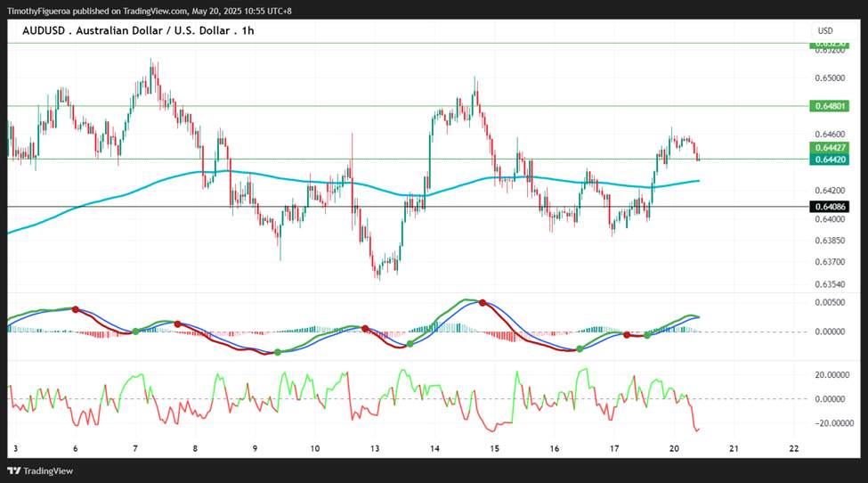Screen dimensions: 868x483
Task: Click the 0.00000 value on MACD pane scale
Action: click(x=830, y=332)
